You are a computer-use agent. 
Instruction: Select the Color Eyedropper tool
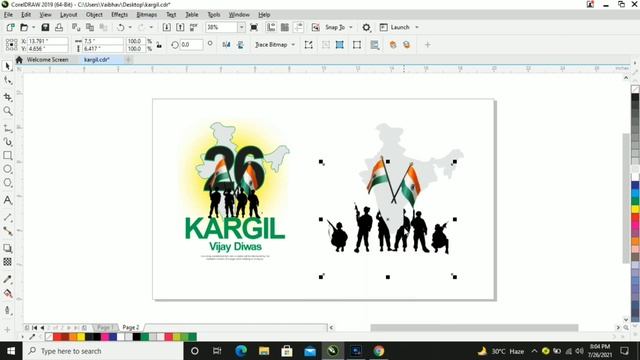click(7, 279)
